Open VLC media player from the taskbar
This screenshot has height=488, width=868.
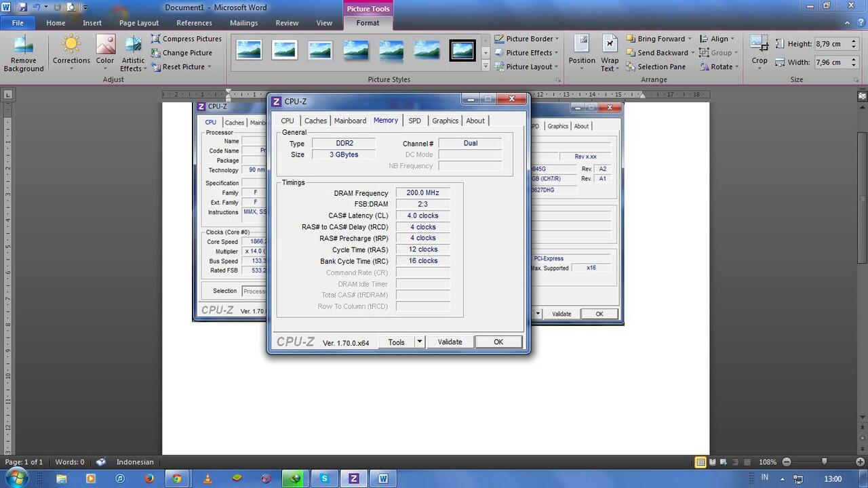[208, 479]
